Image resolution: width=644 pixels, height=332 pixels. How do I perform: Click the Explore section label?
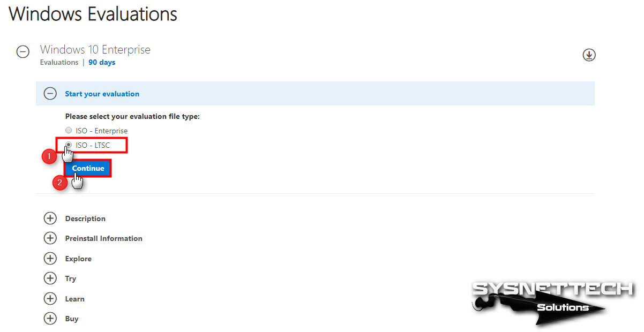pyautogui.click(x=78, y=259)
